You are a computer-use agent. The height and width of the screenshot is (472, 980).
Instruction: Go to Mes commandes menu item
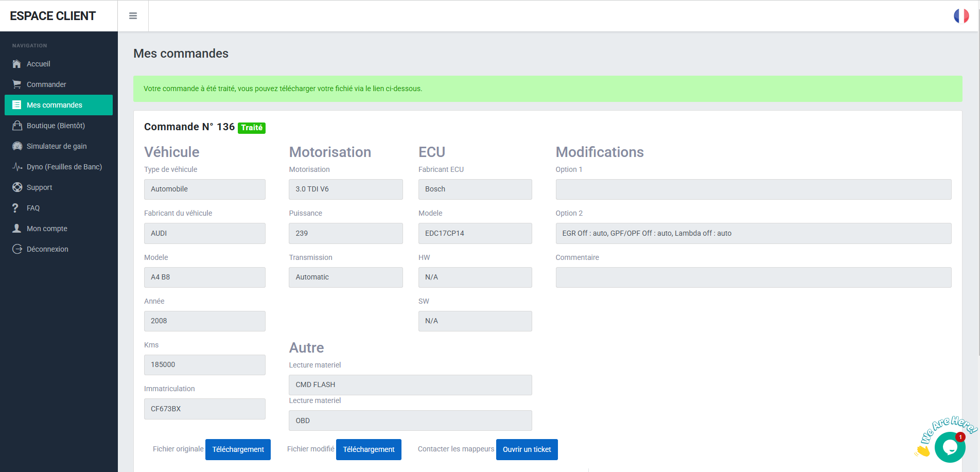(x=55, y=105)
